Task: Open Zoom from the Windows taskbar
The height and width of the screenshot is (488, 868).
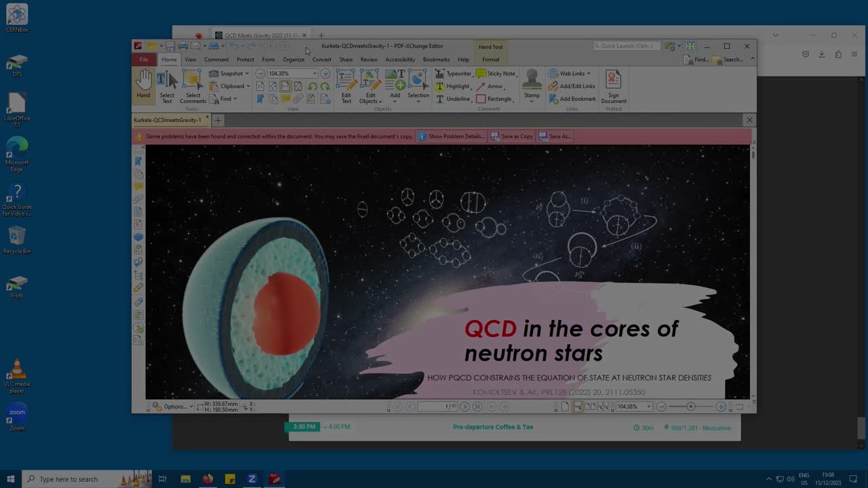Action: point(252,479)
